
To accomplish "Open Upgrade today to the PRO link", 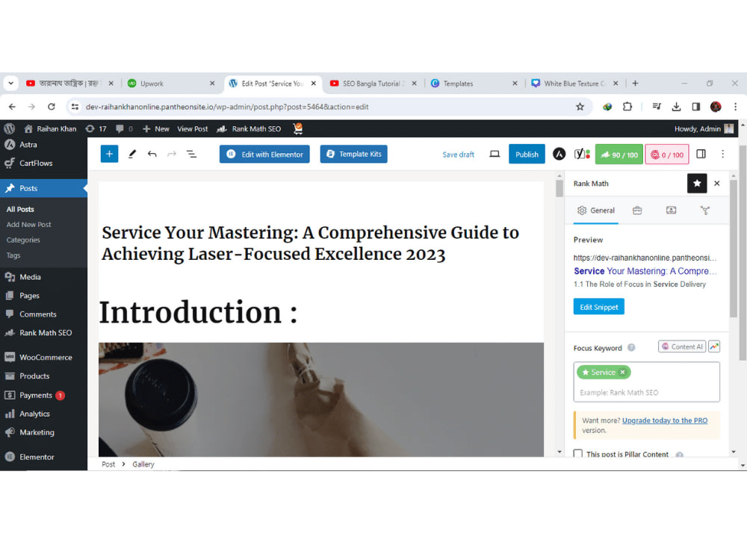I will pos(665,420).
